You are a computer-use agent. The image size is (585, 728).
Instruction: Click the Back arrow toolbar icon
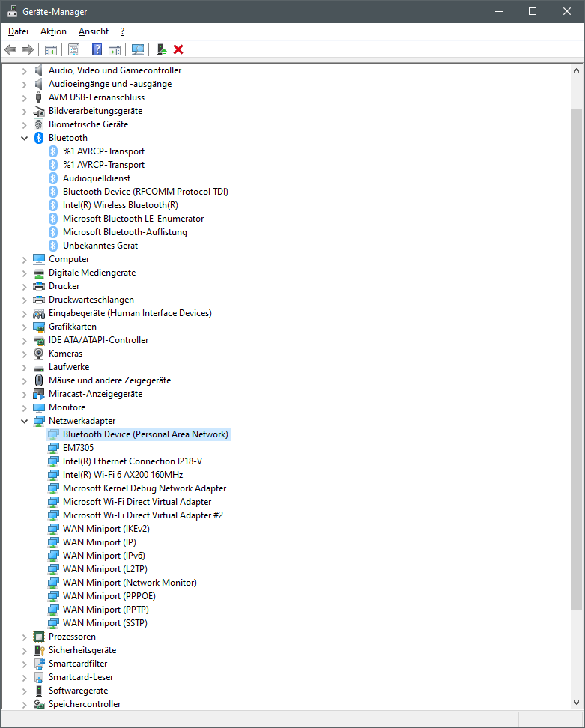10,49
